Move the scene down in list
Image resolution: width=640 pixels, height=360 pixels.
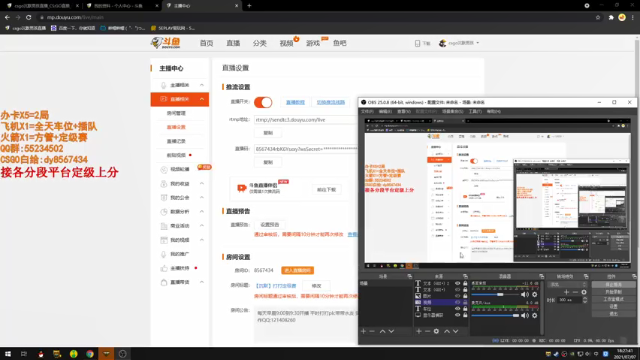(x=391, y=331)
